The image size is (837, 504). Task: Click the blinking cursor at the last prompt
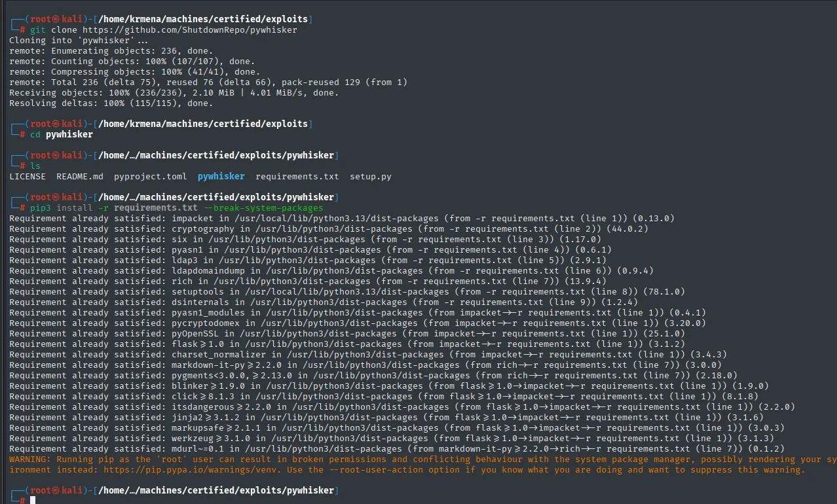click(x=33, y=501)
